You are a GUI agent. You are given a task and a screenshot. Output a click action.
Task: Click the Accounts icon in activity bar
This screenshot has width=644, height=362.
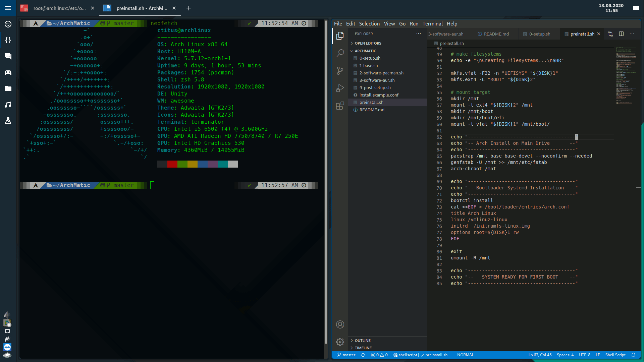(x=340, y=324)
